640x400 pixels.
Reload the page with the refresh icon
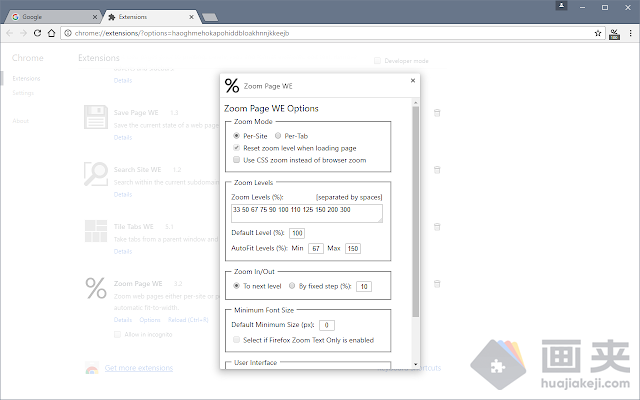[x=37, y=33]
